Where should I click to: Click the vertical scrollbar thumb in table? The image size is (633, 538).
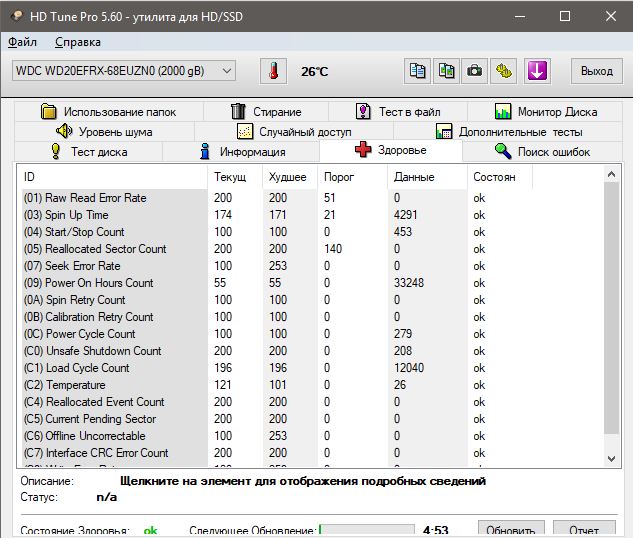click(x=612, y=308)
